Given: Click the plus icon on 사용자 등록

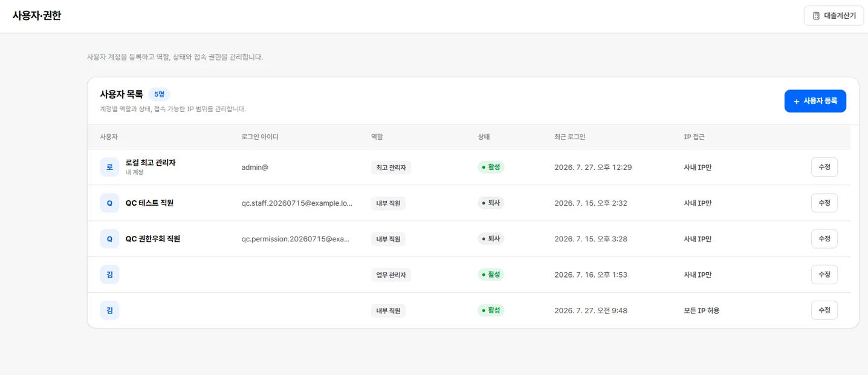Looking at the screenshot, I should tap(796, 101).
